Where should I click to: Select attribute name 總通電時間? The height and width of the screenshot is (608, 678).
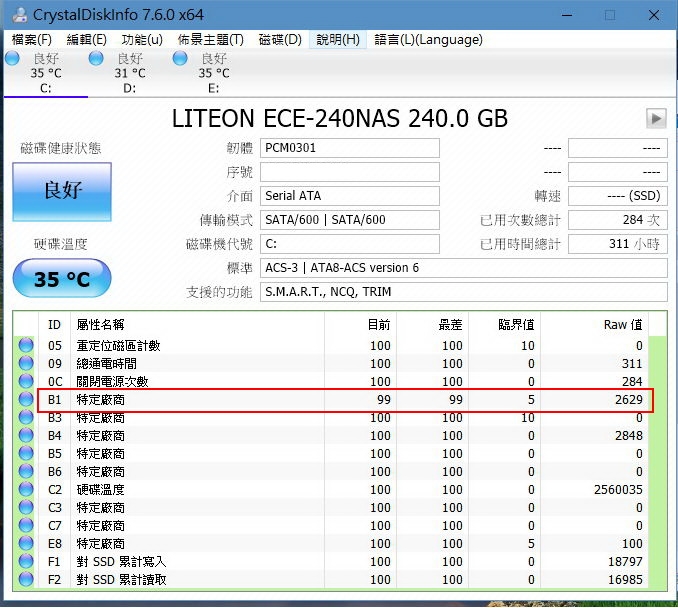(106, 364)
